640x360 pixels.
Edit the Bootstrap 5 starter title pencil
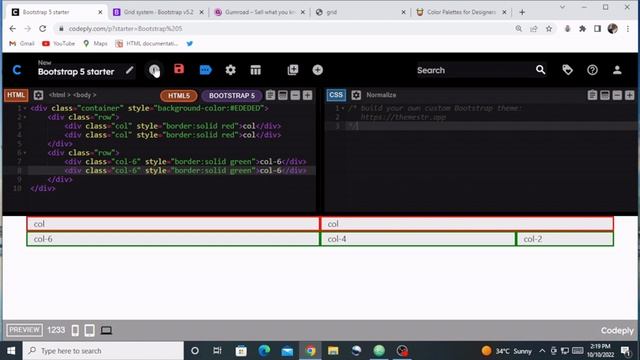click(129, 70)
